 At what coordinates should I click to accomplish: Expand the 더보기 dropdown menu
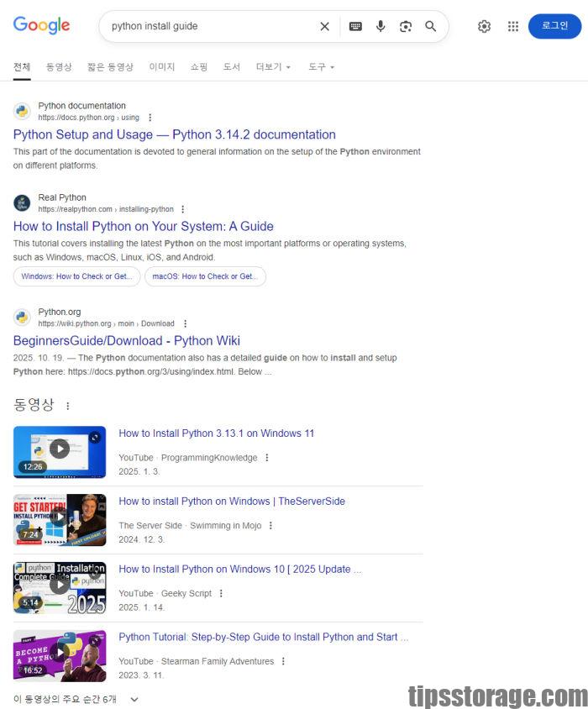click(273, 66)
